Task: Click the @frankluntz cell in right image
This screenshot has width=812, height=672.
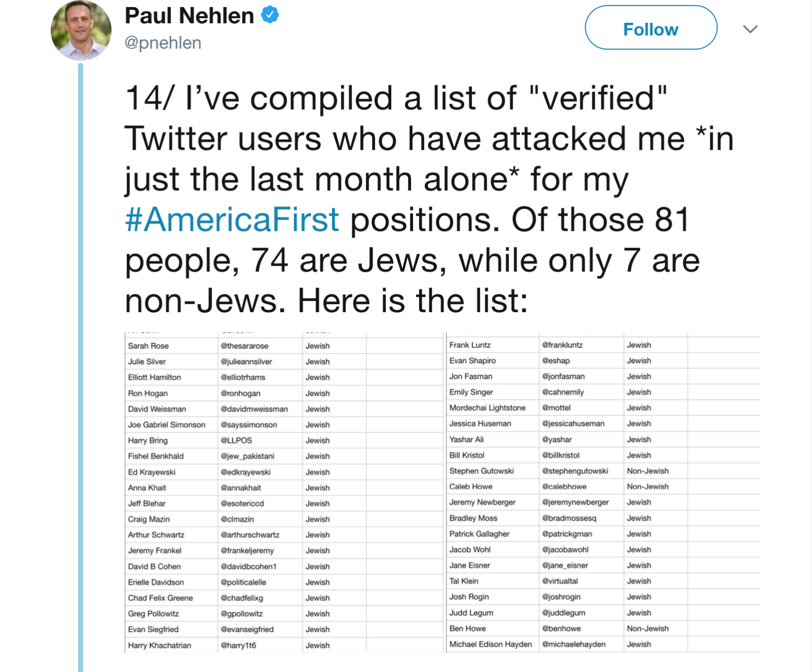Action: [x=562, y=345]
